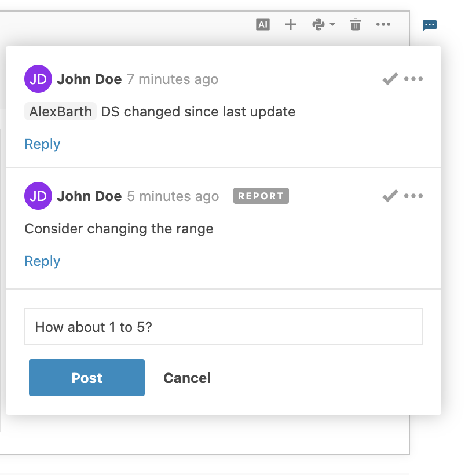This screenshot has height=475, width=476.
Task: Focus the comment text input field
Action: tap(223, 327)
